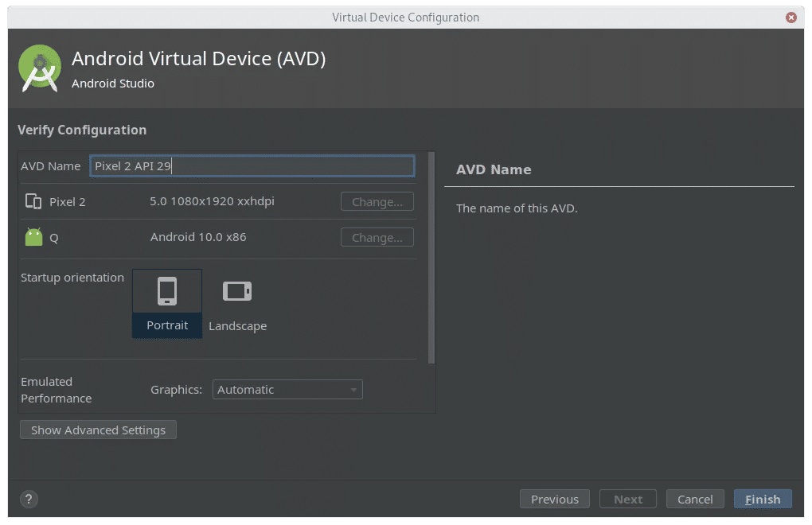
Task: Click the 'Graphics:' label
Action: pyautogui.click(x=177, y=390)
